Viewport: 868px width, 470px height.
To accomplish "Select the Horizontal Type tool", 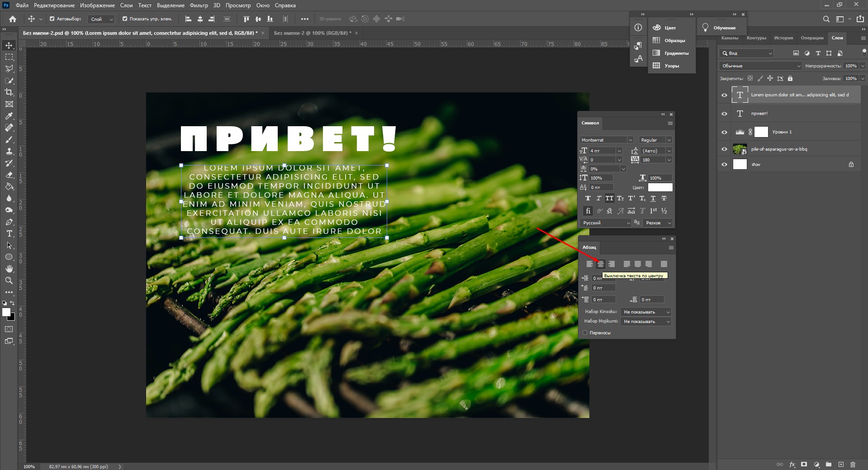I will click(9, 234).
